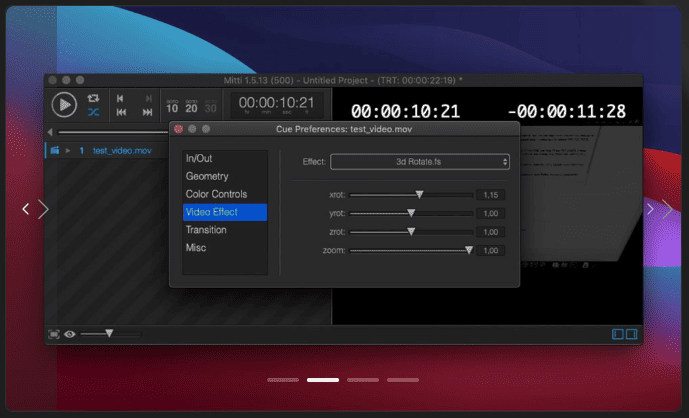This screenshot has height=418, width=689.
Task: Click the left arrow beside the scrub bar
Action: (50, 132)
